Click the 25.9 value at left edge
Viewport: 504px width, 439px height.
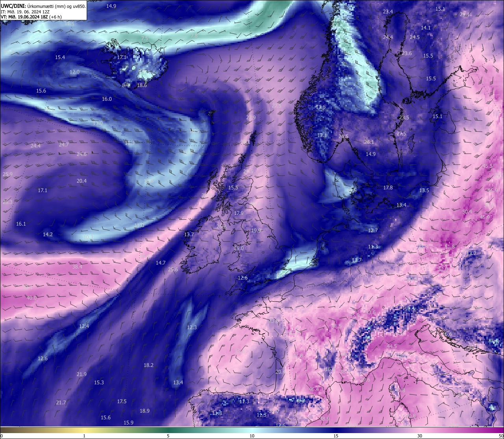(7, 174)
